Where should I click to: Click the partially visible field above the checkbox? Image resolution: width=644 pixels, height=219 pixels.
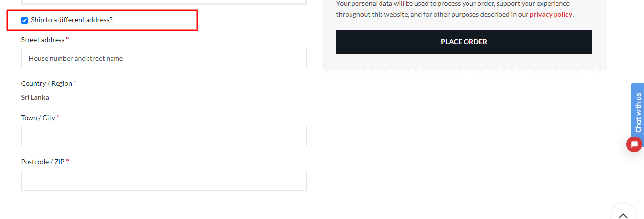(164, 2)
